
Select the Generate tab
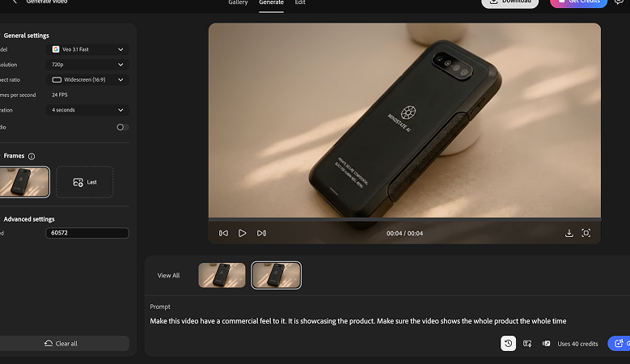pos(271,2)
